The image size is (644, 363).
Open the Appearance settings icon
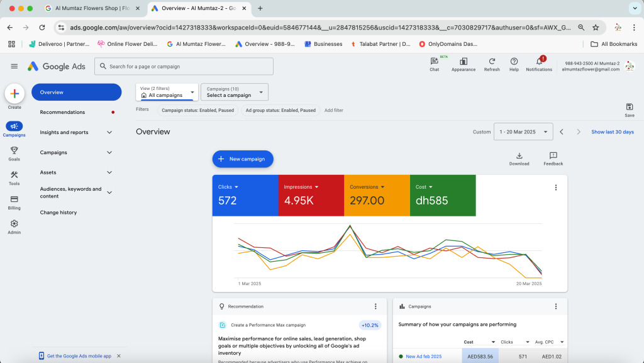pos(464,64)
